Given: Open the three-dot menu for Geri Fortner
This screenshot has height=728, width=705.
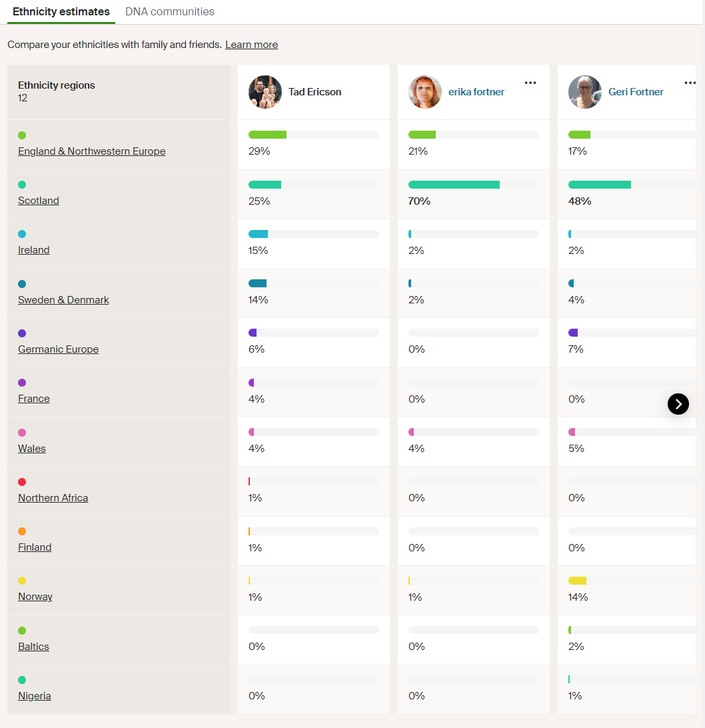Looking at the screenshot, I should (x=690, y=83).
